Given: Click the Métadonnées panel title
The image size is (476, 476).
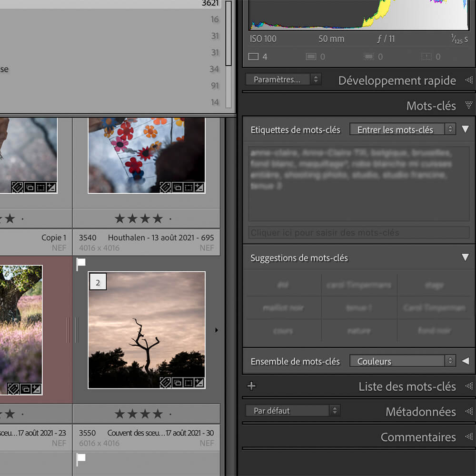Looking at the screenshot, I should point(421,412).
